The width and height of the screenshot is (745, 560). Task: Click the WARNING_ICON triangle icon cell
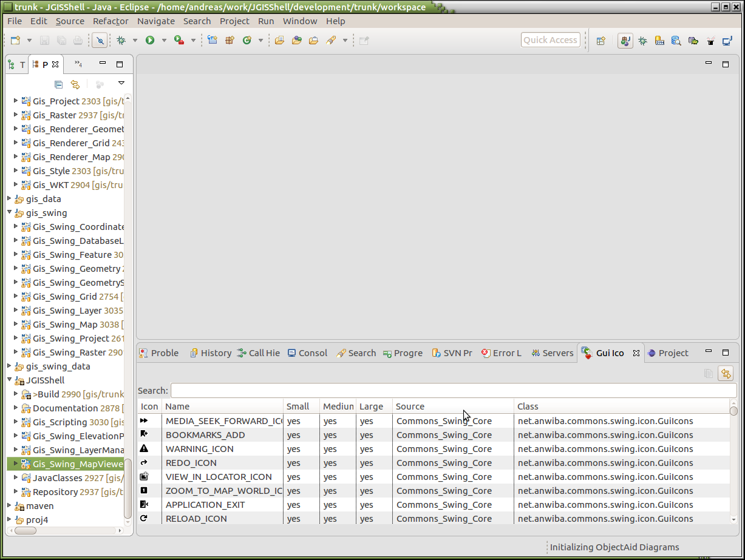pyautogui.click(x=144, y=448)
